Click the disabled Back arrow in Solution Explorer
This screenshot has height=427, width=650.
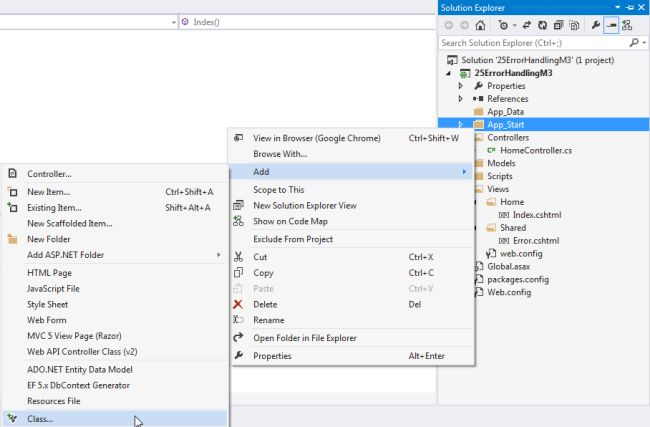449,25
